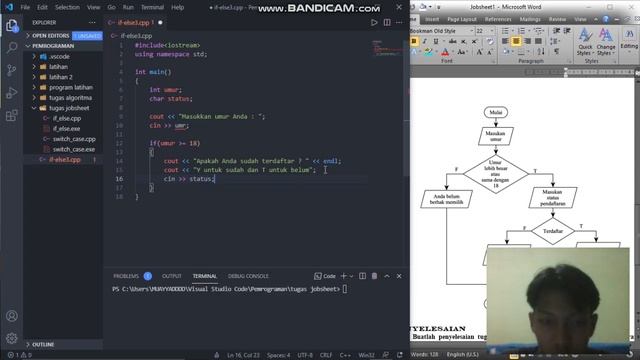The height and width of the screenshot is (360, 640).
Task: Expand the .vscode folder
Action: click(x=63, y=57)
